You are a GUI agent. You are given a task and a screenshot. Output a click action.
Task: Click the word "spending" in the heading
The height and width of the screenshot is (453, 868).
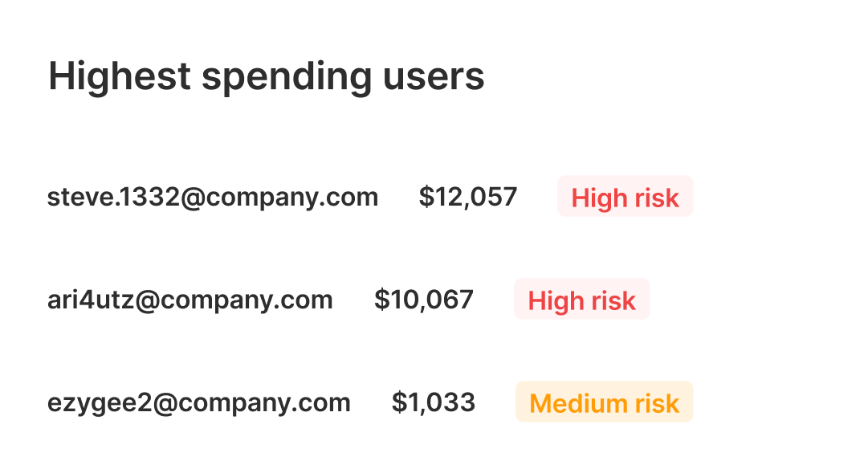tap(286, 79)
